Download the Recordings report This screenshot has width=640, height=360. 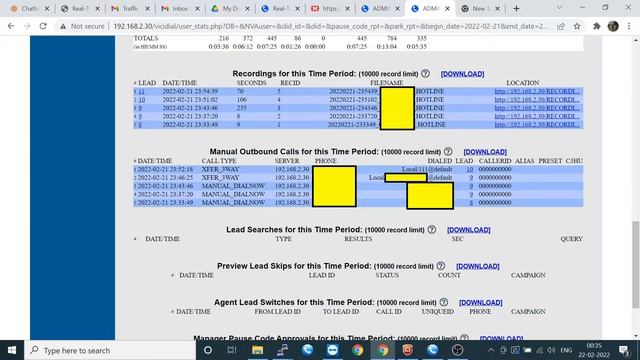click(462, 74)
